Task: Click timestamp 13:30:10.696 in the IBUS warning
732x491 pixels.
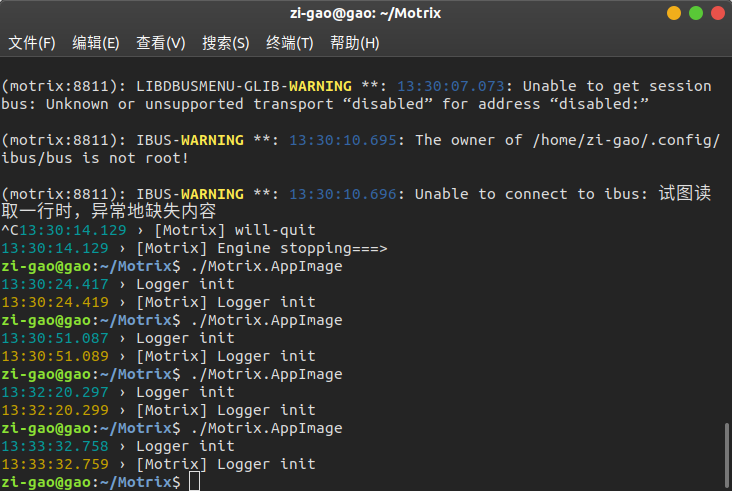Action: pyautogui.click(x=343, y=194)
